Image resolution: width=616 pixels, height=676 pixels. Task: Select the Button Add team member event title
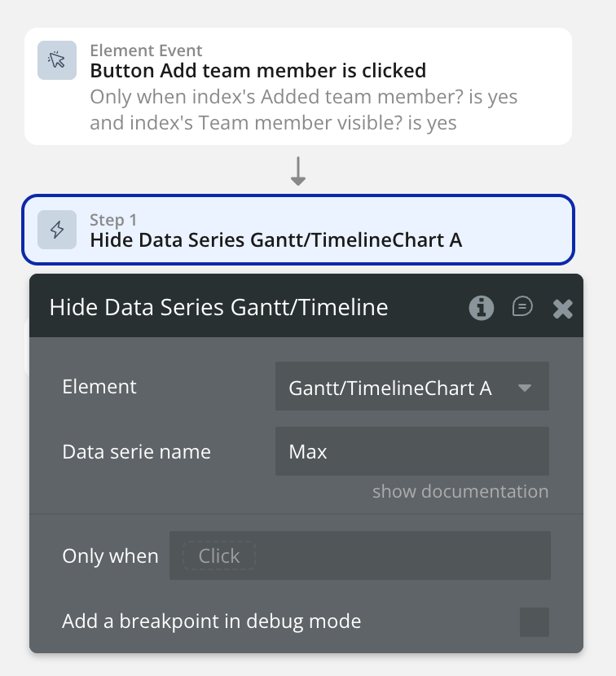(257, 70)
